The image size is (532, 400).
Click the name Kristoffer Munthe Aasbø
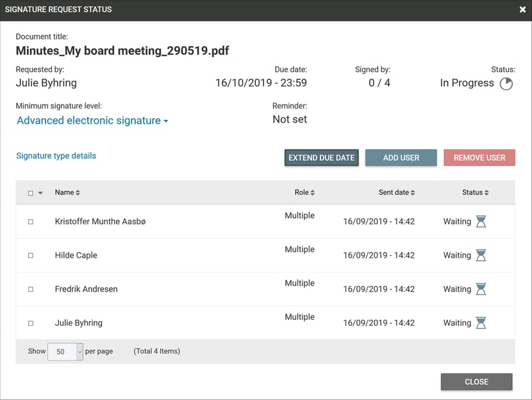pos(100,221)
